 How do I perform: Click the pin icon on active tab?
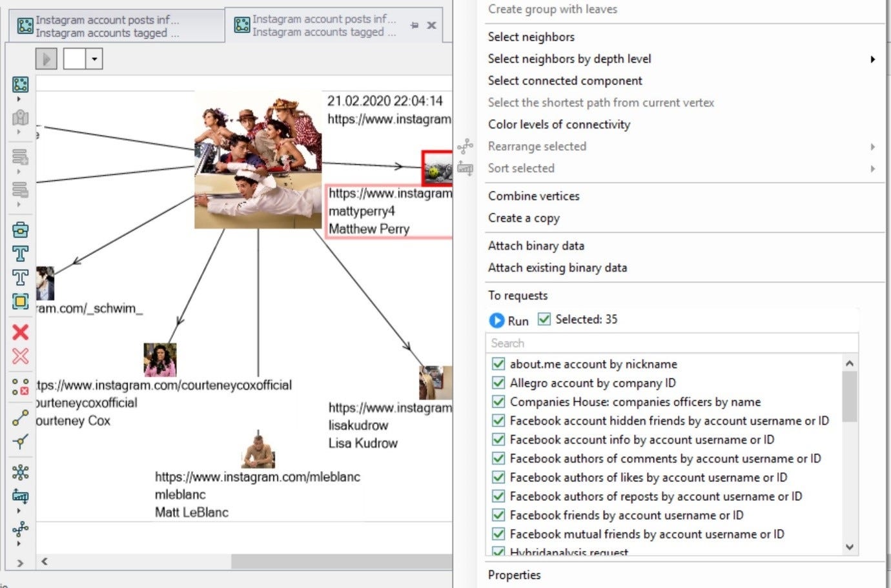[414, 25]
